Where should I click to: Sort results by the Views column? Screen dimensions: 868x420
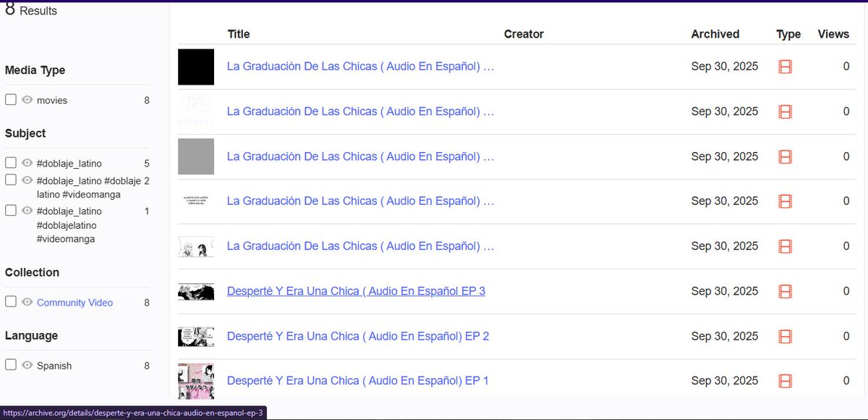click(x=833, y=34)
